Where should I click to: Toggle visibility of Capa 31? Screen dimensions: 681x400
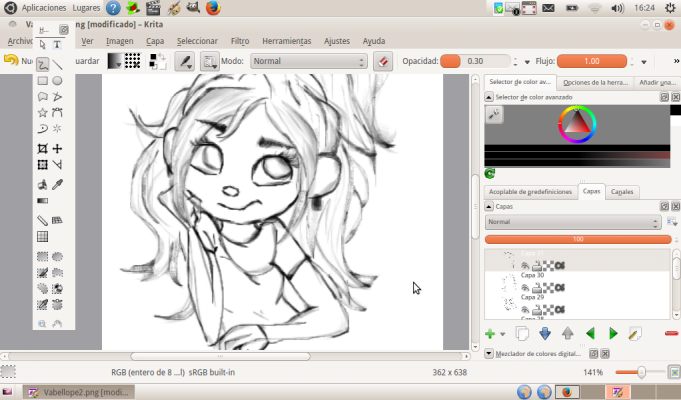tap(525, 266)
